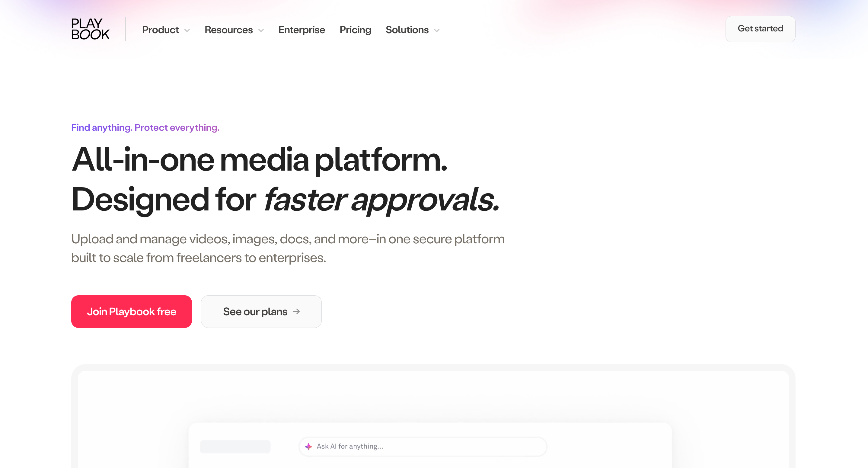Open the Product menu
Viewport: 868px width, 468px height.
(160, 30)
